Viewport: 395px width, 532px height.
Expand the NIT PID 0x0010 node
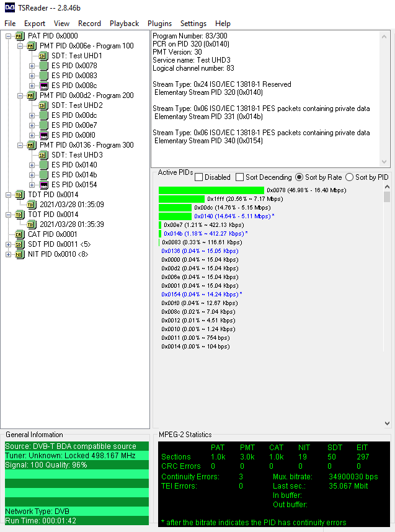point(9,254)
